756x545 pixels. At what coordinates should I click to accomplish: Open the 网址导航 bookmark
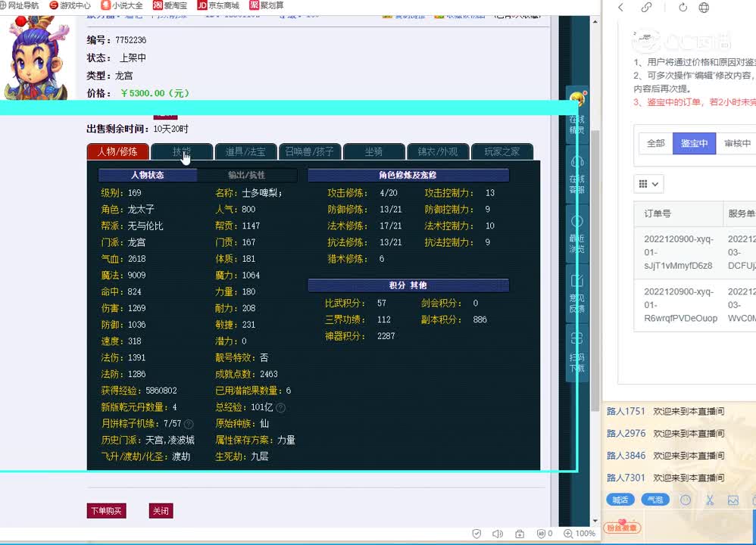[x=19, y=5]
